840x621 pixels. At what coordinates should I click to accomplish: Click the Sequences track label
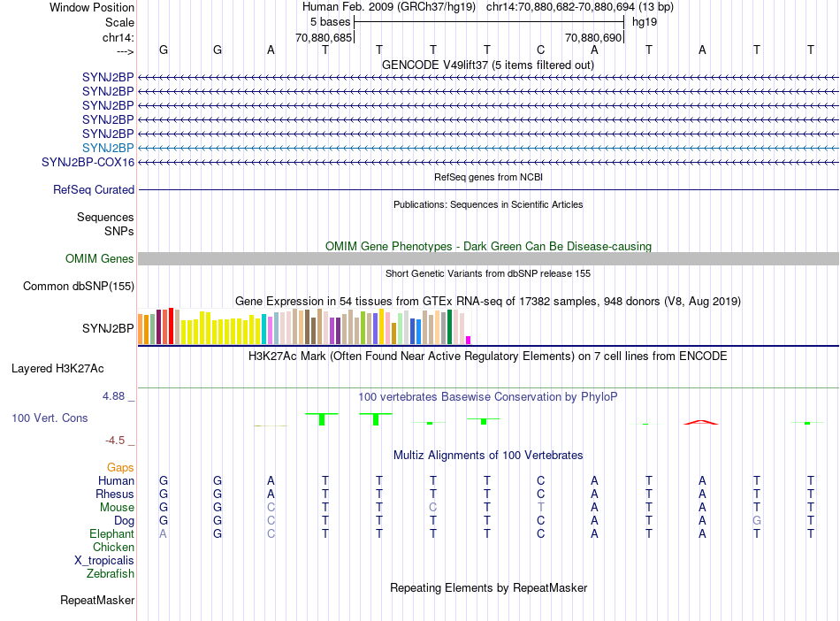pyautogui.click(x=105, y=217)
